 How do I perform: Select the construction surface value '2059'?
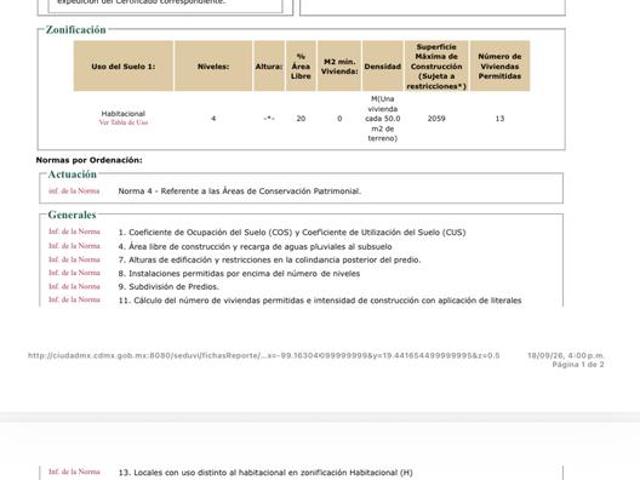[x=436, y=119]
